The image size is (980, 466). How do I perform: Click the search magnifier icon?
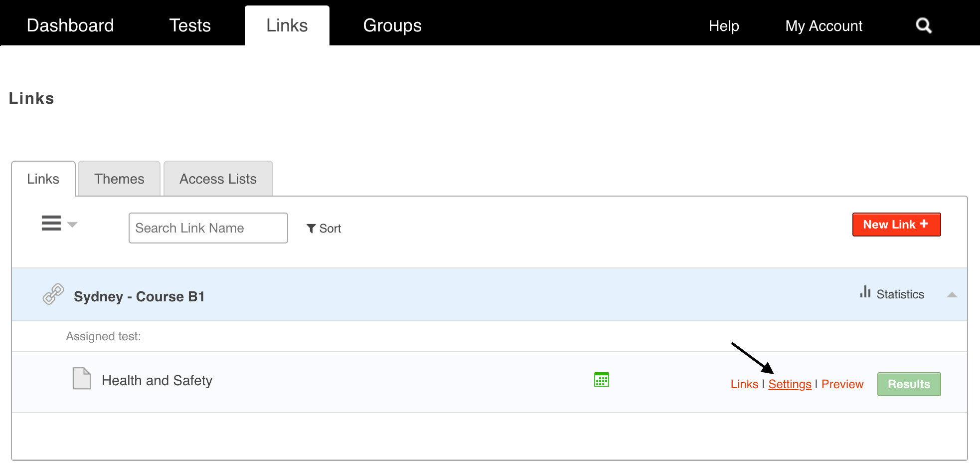tap(924, 25)
